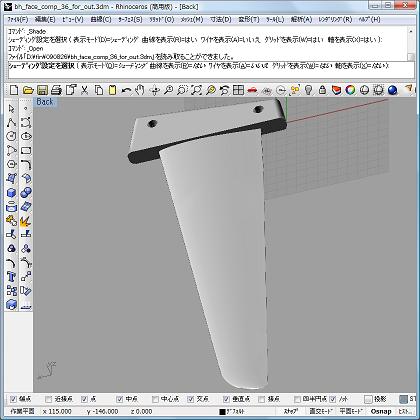Open the 曲線(C) menu
This screenshot has height=420, width=420.
click(101, 19)
